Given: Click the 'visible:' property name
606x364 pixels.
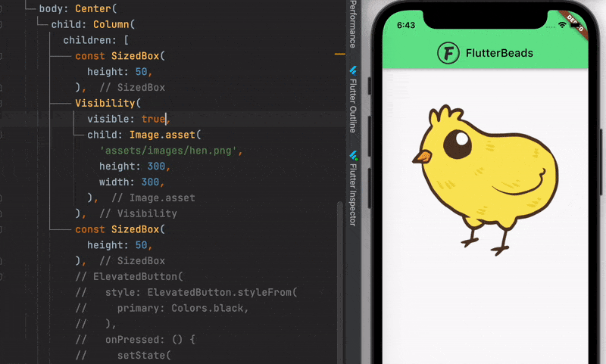Looking at the screenshot, I should coord(111,119).
